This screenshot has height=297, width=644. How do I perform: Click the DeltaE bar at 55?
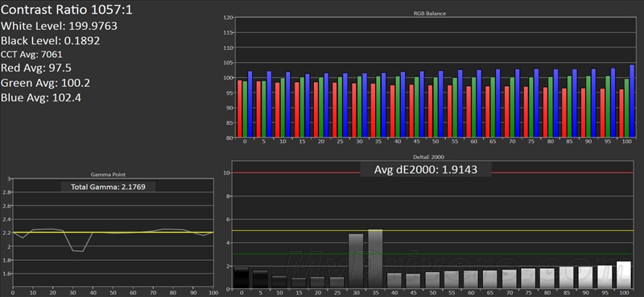pos(452,279)
